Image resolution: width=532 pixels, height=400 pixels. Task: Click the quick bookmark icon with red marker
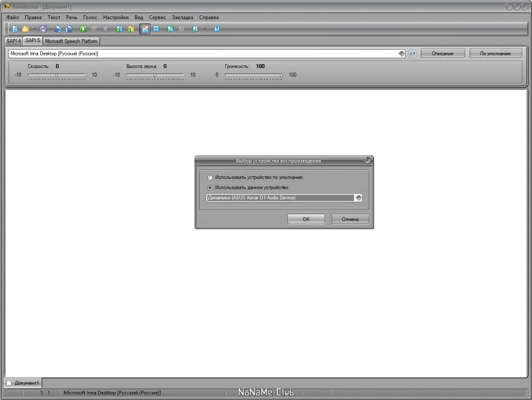tap(195, 29)
